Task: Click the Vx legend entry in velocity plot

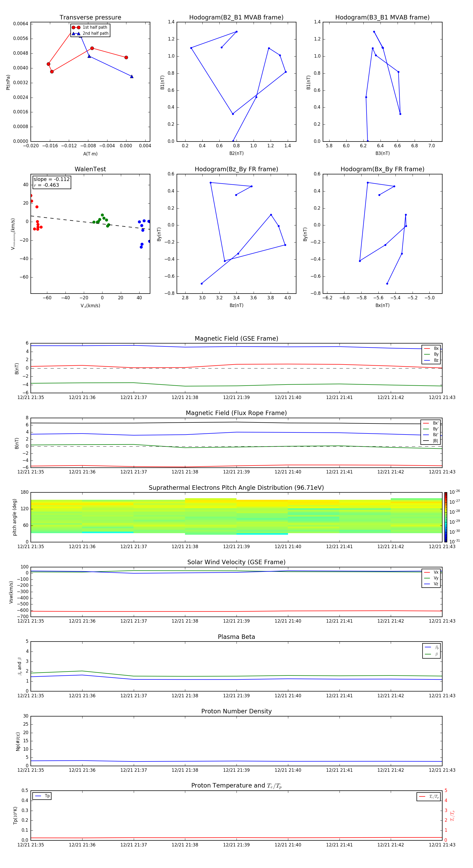Action: 431,573
